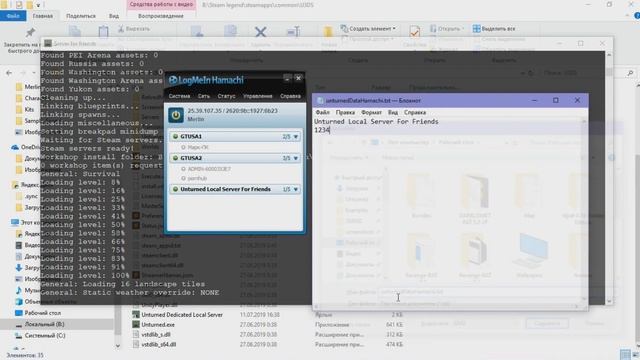Select the .sync folder in navigation pane
640x360 pixels.
[27, 196]
